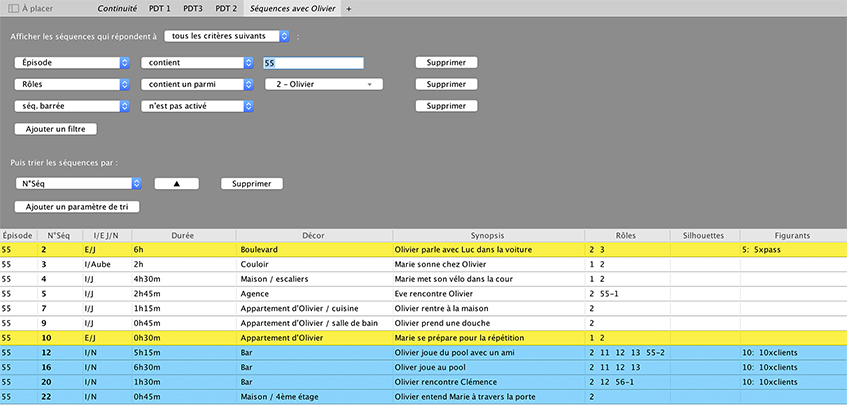Image resolution: width=847 pixels, height=405 pixels.
Task: Remove the Épisode filter with Supprimer
Action: click(446, 63)
